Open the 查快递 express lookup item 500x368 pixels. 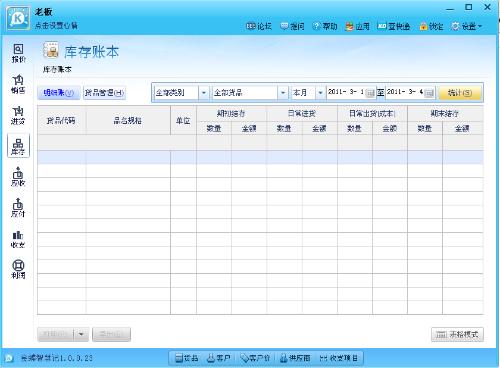coord(394,26)
